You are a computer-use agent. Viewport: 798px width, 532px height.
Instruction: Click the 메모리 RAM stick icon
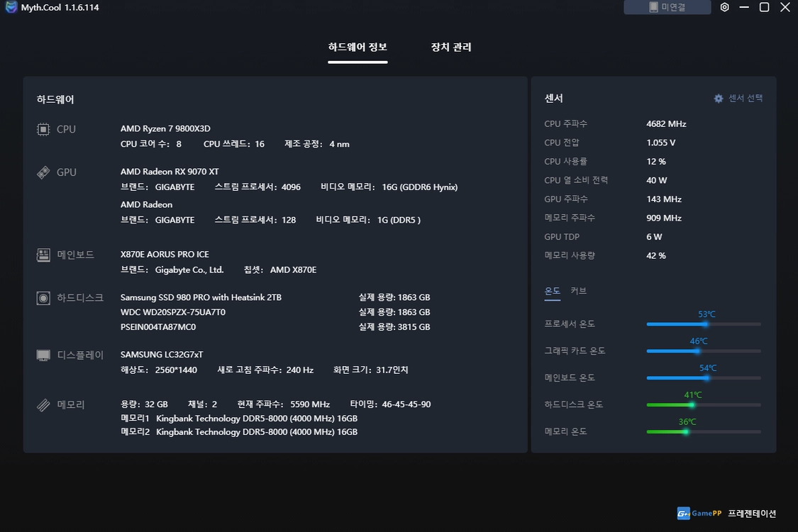[43, 405]
